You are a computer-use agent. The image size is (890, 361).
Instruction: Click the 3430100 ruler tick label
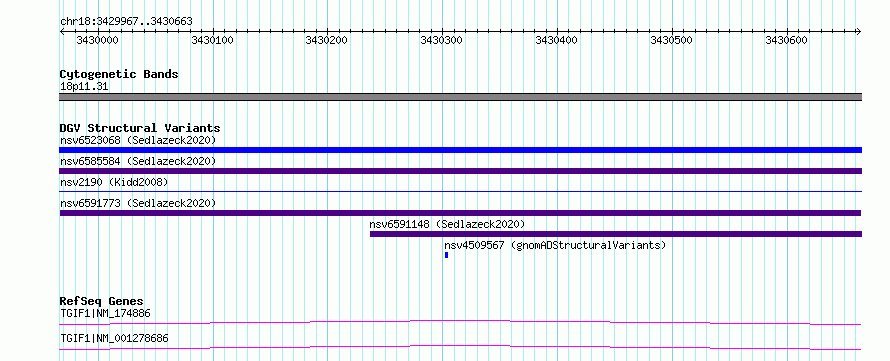coord(212,40)
